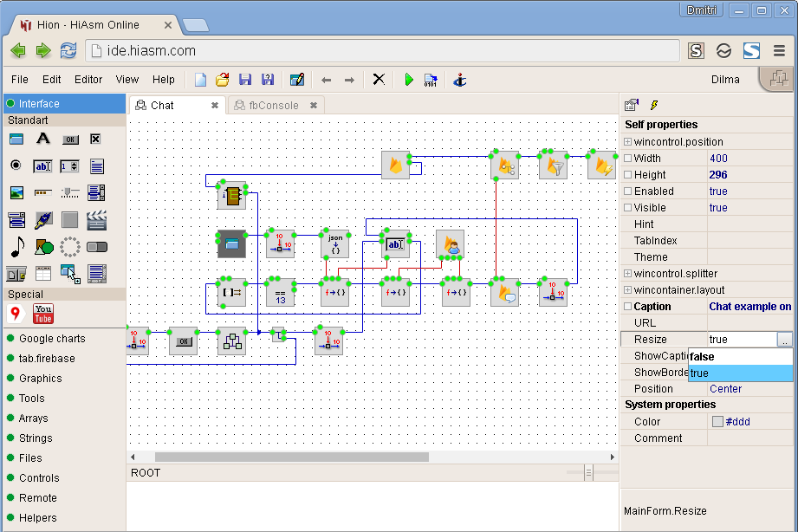Open the tab.firebase palette group

pyautogui.click(x=47, y=359)
